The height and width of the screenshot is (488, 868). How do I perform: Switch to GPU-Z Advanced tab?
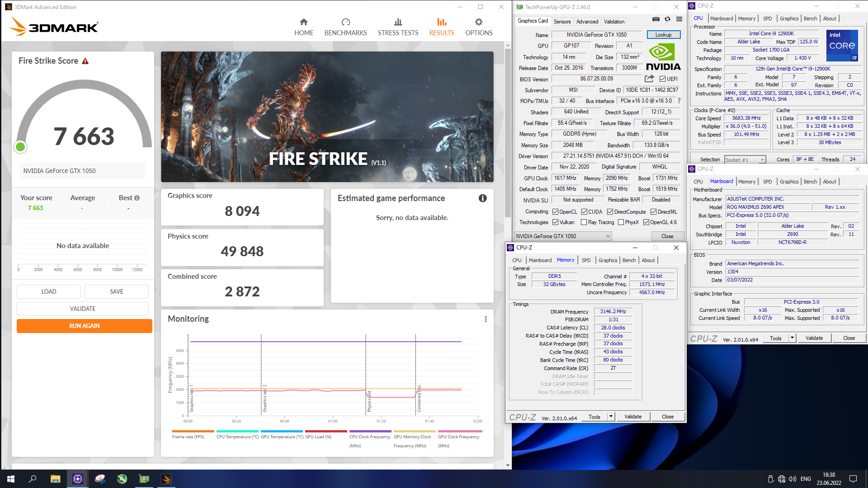[x=587, y=22]
